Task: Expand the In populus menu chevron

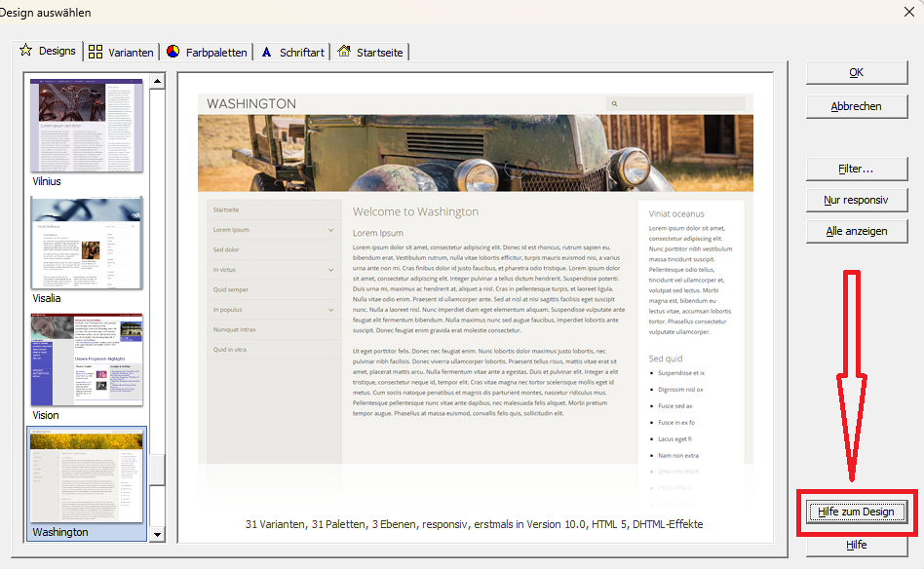Action: tap(331, 310)
